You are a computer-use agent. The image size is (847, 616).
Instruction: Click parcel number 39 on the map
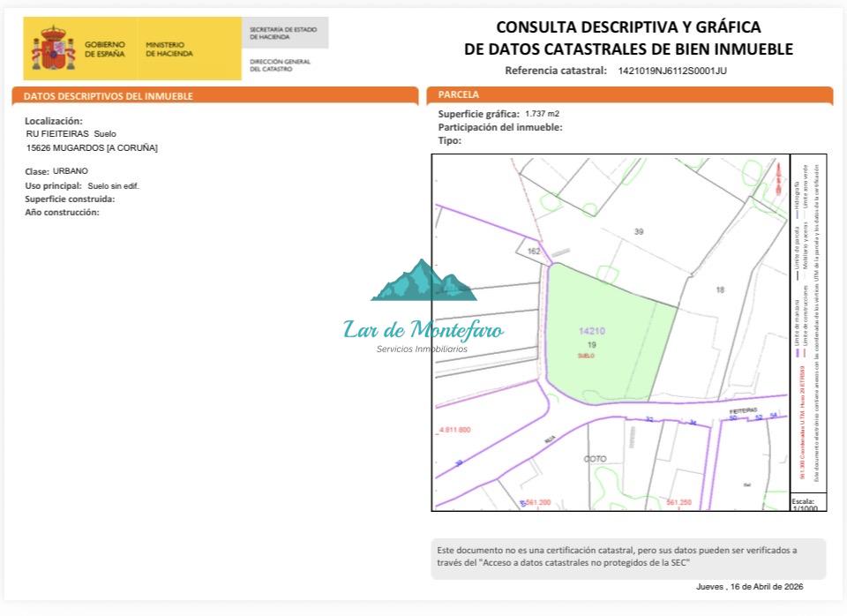[639, 232]
